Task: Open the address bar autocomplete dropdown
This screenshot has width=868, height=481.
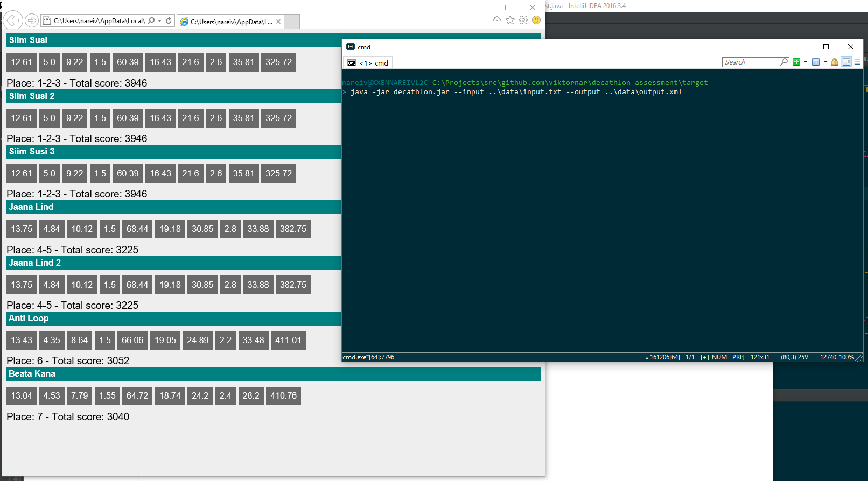Action: [160, 20]
